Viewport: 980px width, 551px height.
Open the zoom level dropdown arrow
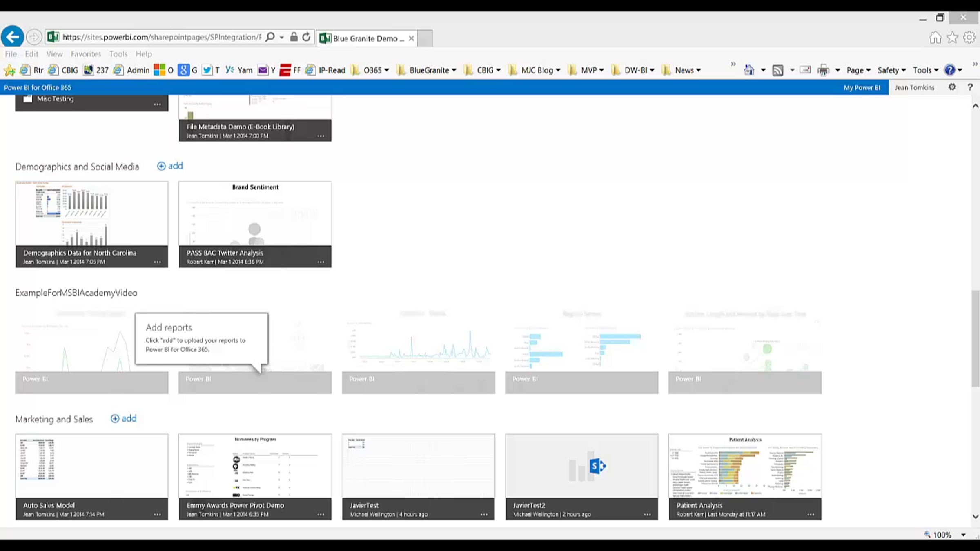[x=963, y=535]
